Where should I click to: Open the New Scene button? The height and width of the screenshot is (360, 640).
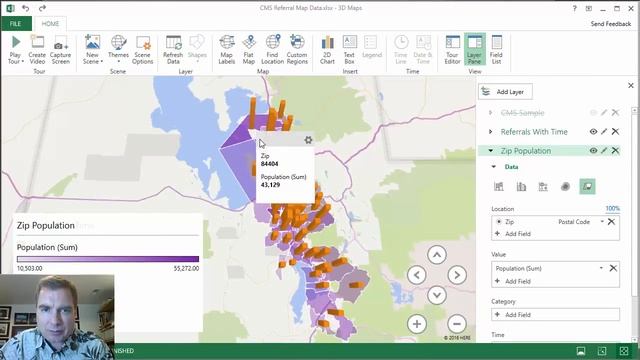click(x=93, y=50)
